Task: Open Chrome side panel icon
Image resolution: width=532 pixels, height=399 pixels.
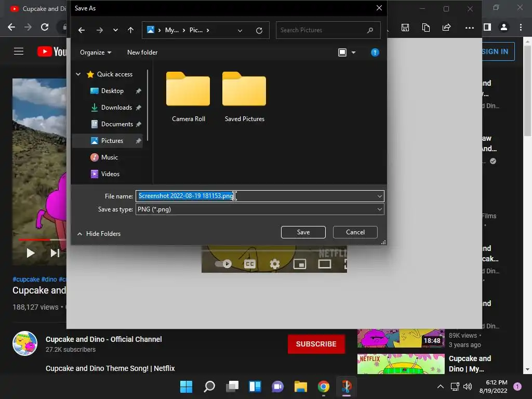Action: coord(487,27)
